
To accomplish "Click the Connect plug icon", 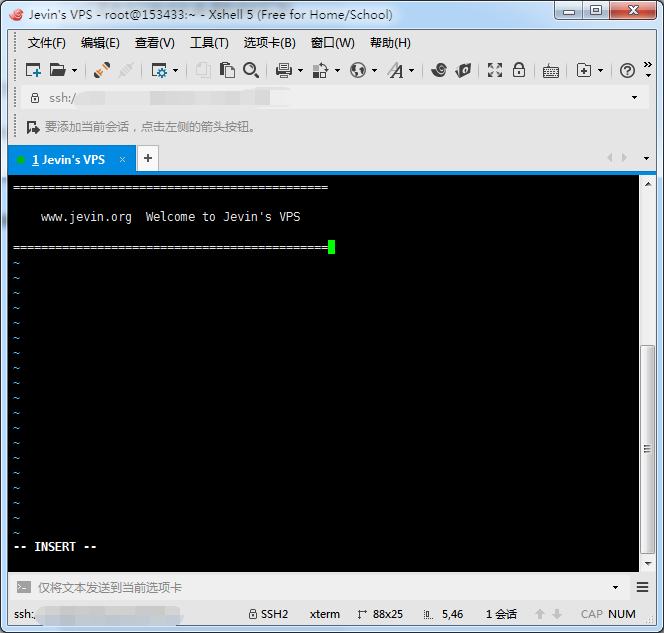I will coord(102,70).
